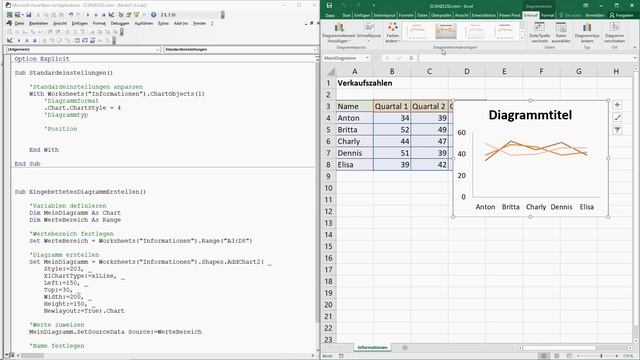Save the VBA project with disk icon
The image size is (640, 360).
(29, 15)
